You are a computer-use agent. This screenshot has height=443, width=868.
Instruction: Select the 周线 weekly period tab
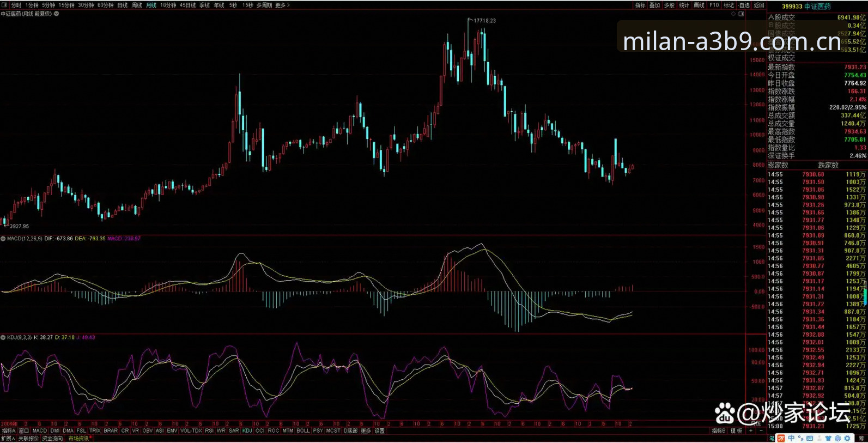point(137,5)
